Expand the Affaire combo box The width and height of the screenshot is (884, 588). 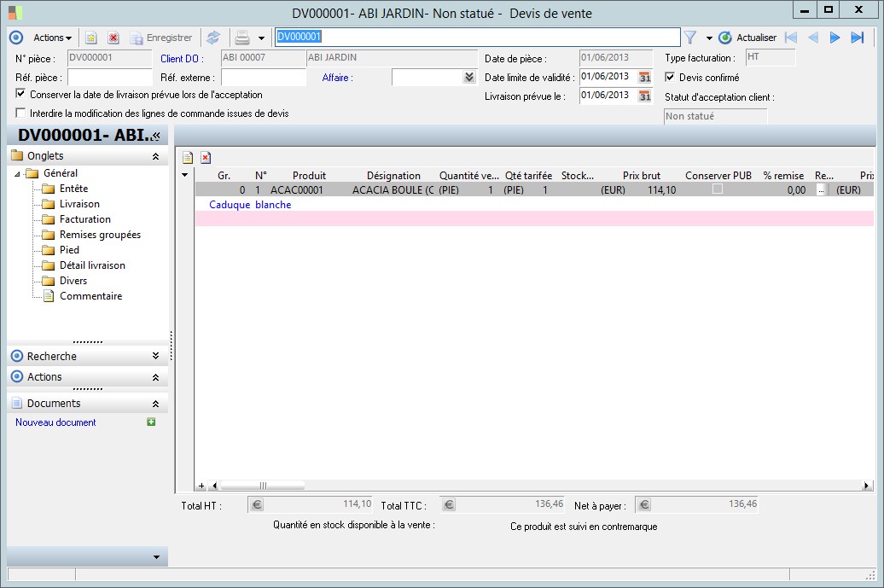pyautogui.click(x=468, y=78)
